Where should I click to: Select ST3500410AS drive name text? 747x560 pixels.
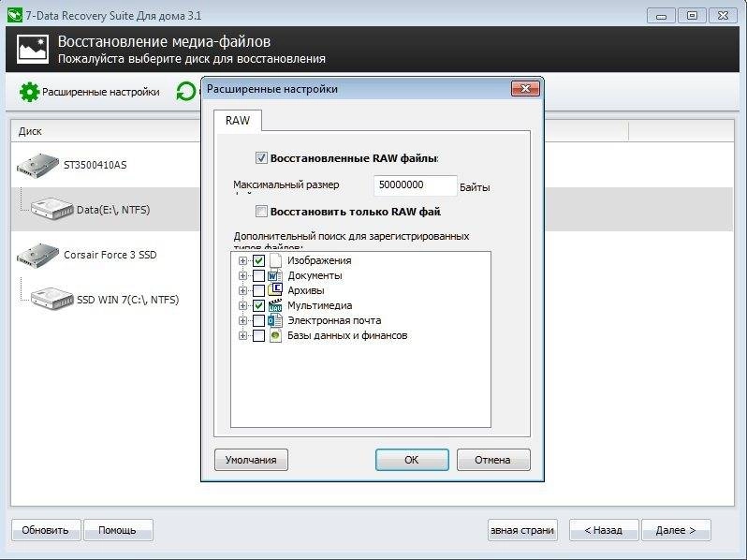coord(95,165)
